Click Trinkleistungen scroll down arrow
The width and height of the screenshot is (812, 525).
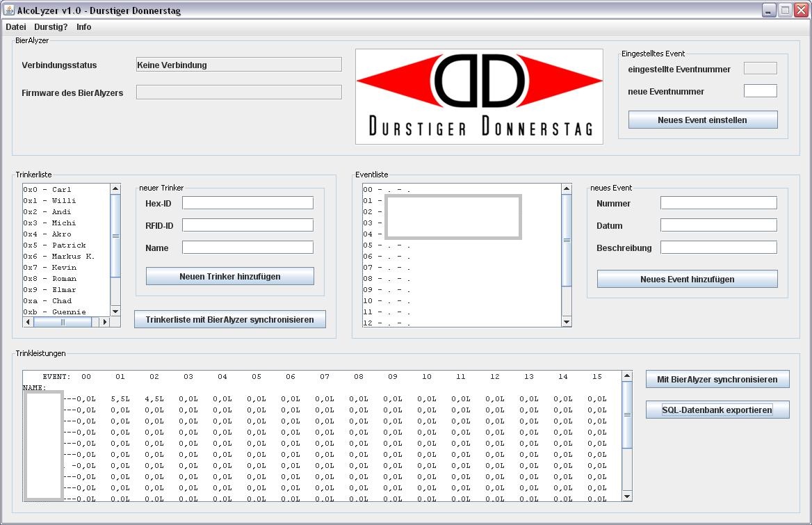click(x=627, y=496)
